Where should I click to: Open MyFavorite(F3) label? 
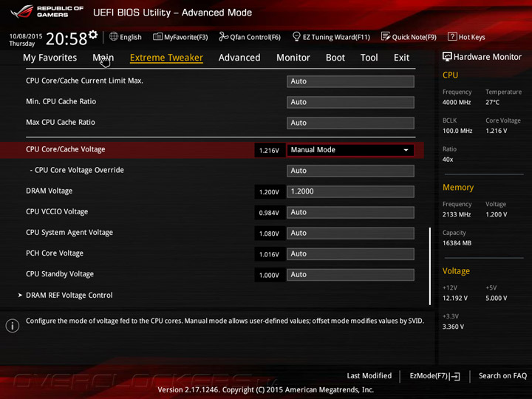[x=186, y=37]
